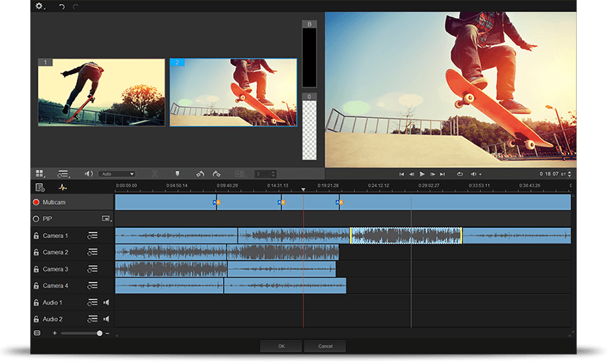
Task: Select the Multicam track radio button
Action: (x=36, y=202)
